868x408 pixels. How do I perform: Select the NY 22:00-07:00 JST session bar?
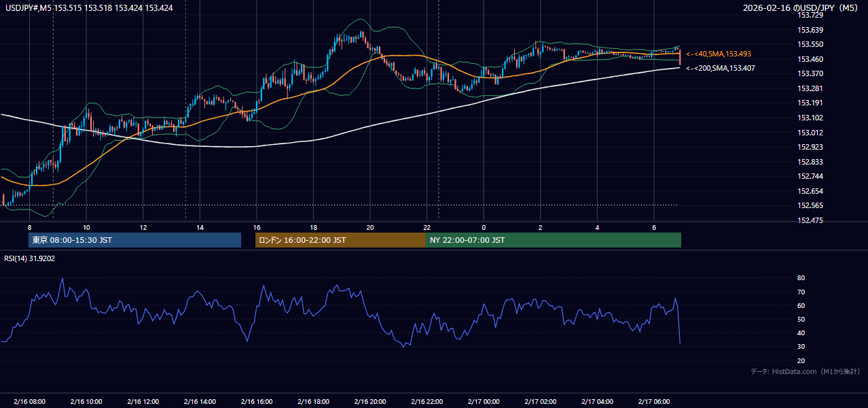pyautogui.click(x=554, y=240)
